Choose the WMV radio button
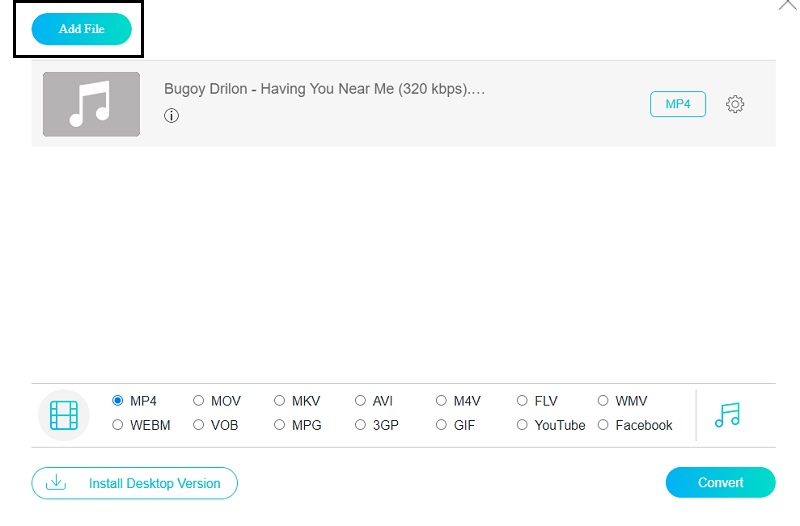 click(604, 401)
